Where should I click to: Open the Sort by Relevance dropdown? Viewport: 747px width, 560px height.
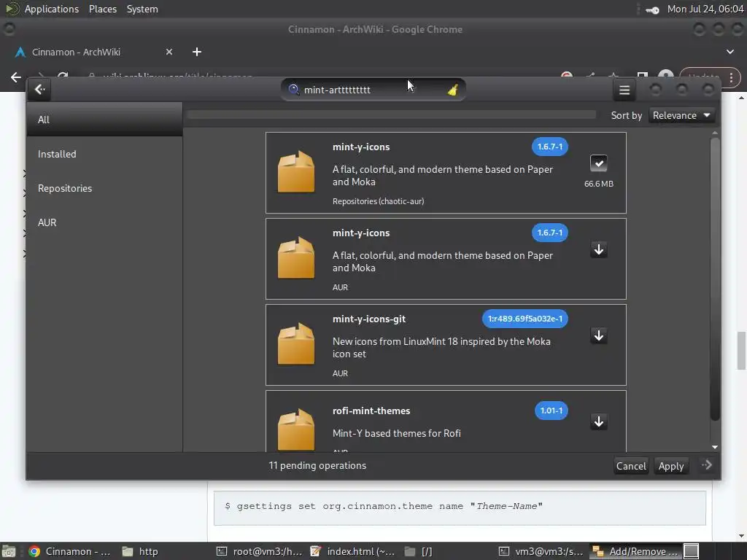pyautogui.click(x=681, y=115)
